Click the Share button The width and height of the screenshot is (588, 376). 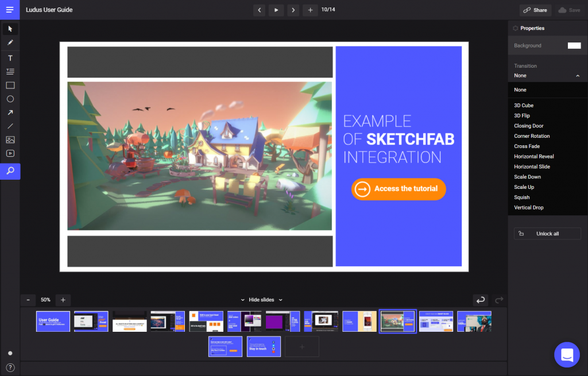(535, 10)
